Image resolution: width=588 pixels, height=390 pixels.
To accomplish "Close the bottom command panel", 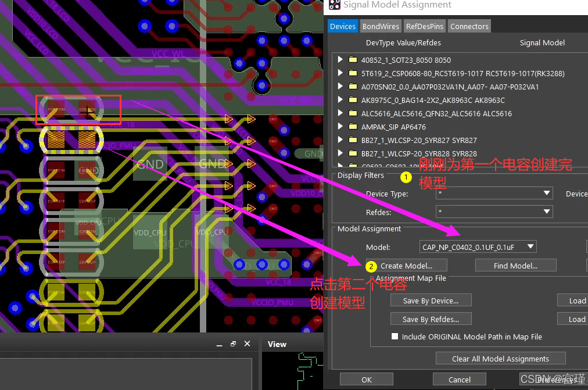I will point(247,344).
